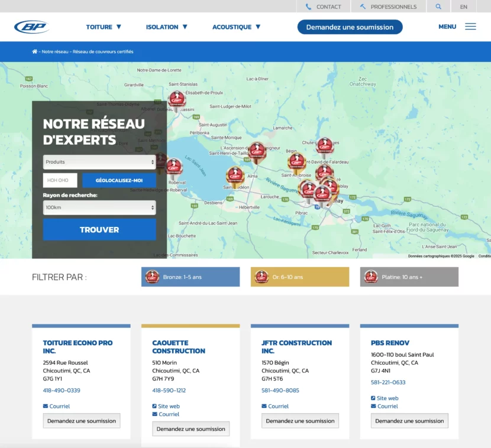Click the map marker near Saint-Stanislas
491x448 pixels.
(177, 100)
